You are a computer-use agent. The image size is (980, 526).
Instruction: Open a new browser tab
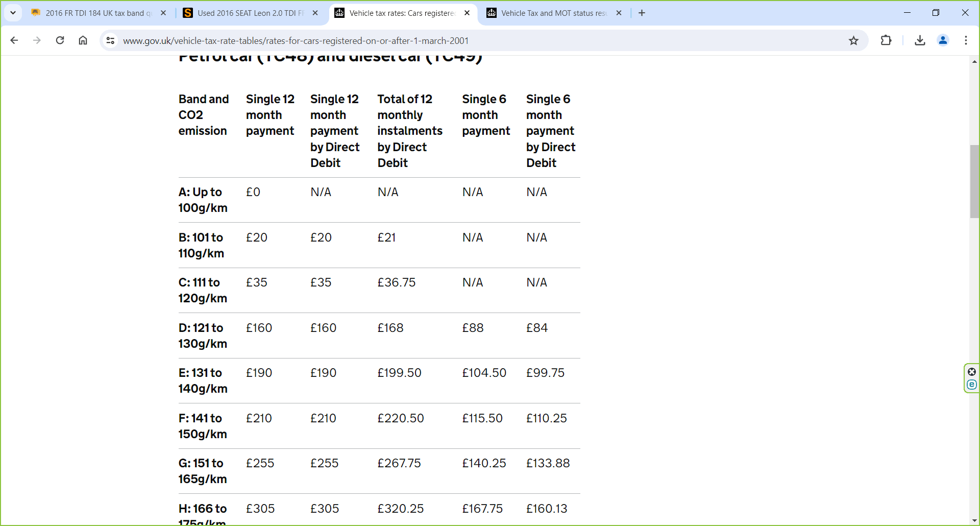tap(642, 13)
